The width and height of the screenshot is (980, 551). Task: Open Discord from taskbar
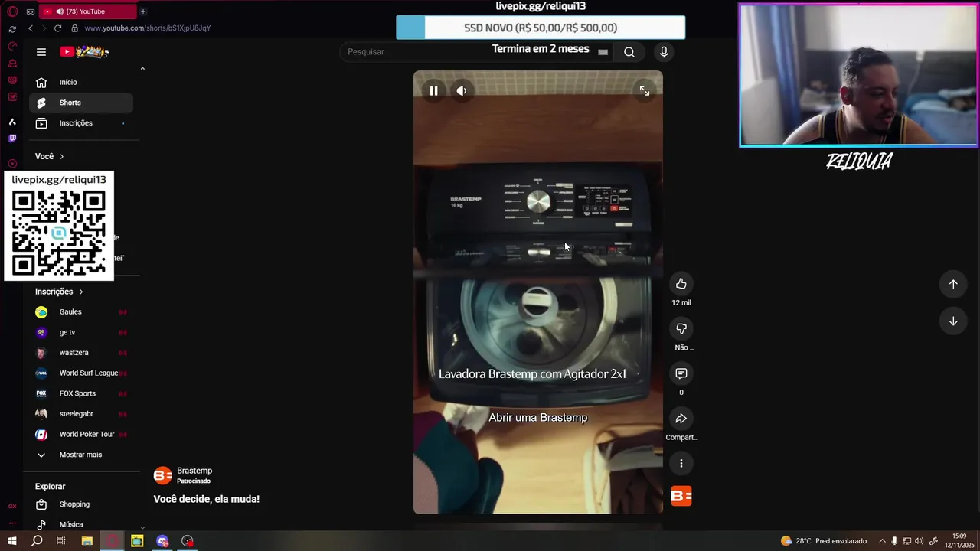pos(162,541)
